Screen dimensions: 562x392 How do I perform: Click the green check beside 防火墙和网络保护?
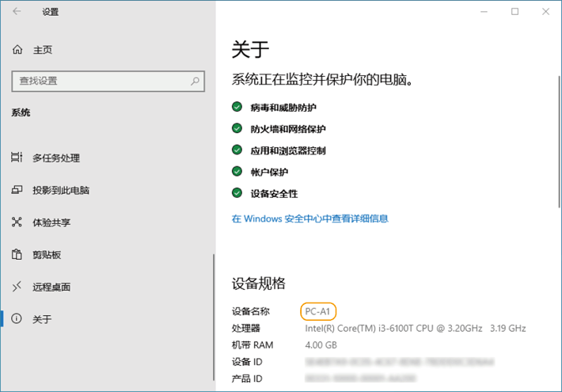237,128
